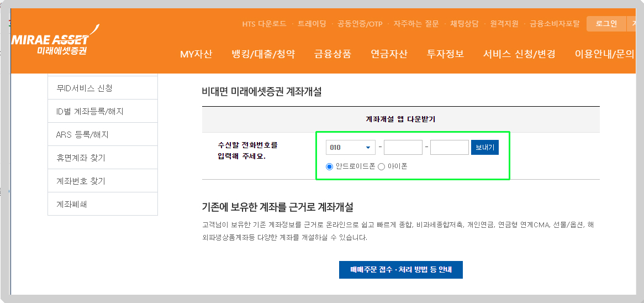Open MY자산 menu

click(196, 54)
